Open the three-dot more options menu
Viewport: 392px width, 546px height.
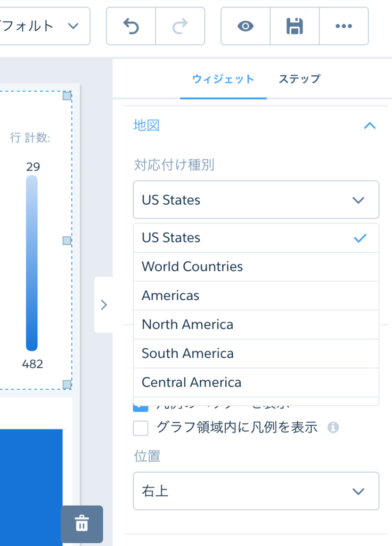344,26
